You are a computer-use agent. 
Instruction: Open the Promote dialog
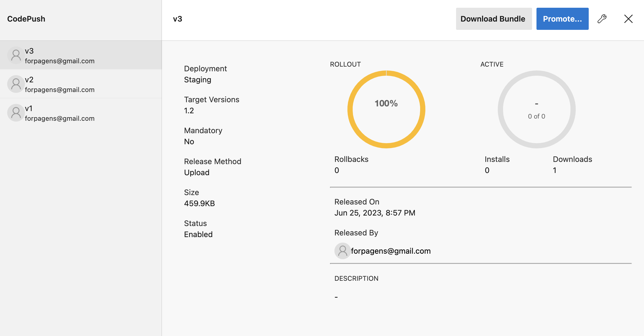tap(562, 19)
